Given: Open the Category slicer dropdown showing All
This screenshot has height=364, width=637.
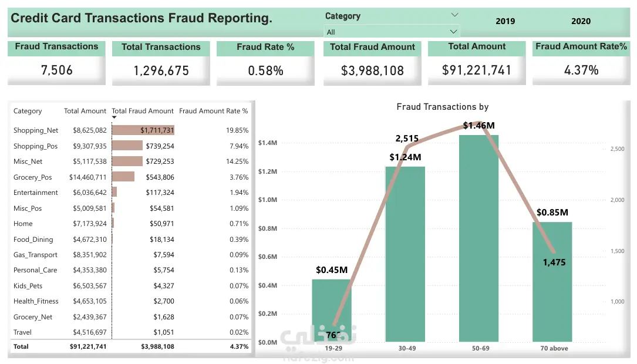Looking at the screenshot, I should click(x=392, y=32).
